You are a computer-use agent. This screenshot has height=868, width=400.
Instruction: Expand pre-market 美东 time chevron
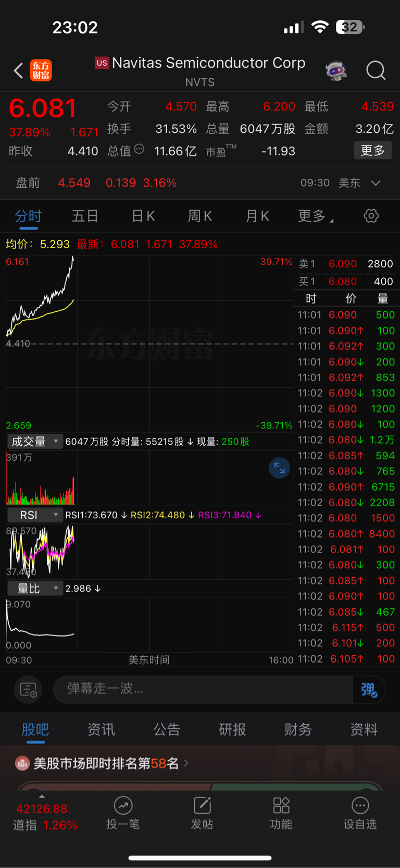pos(376,183)
